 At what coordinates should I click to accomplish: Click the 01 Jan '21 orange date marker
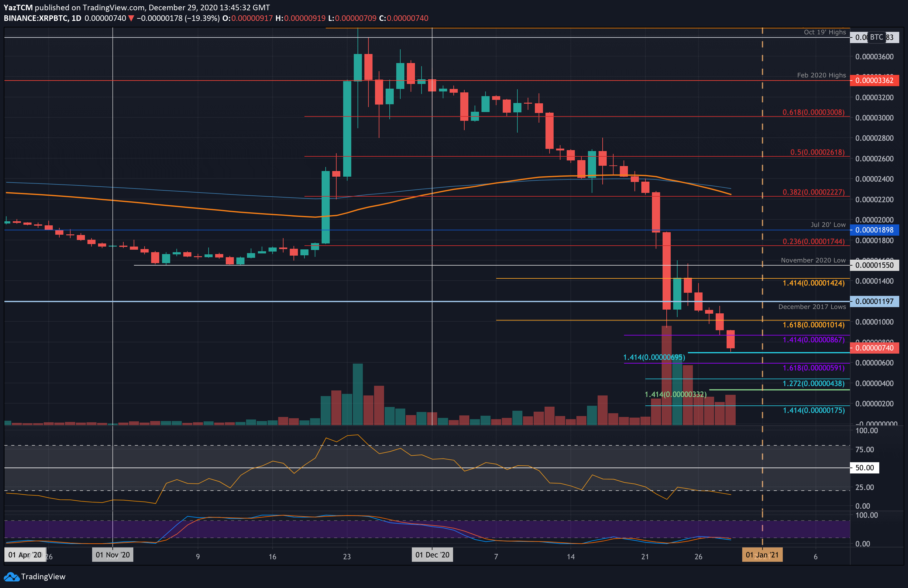[x=762, y=555]
